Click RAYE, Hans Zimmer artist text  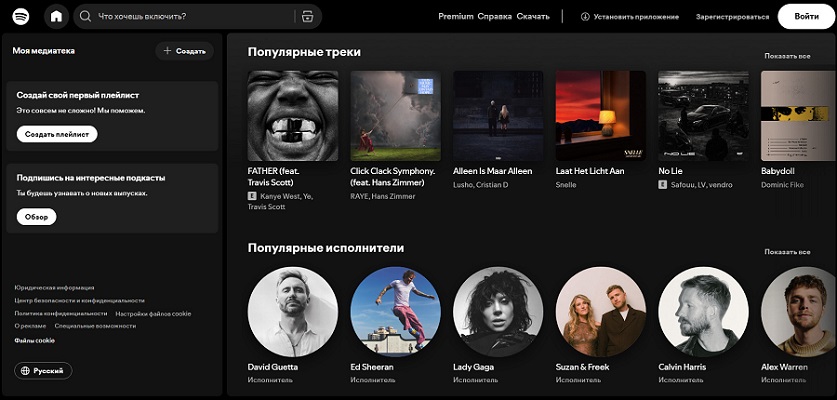(383, 197)
